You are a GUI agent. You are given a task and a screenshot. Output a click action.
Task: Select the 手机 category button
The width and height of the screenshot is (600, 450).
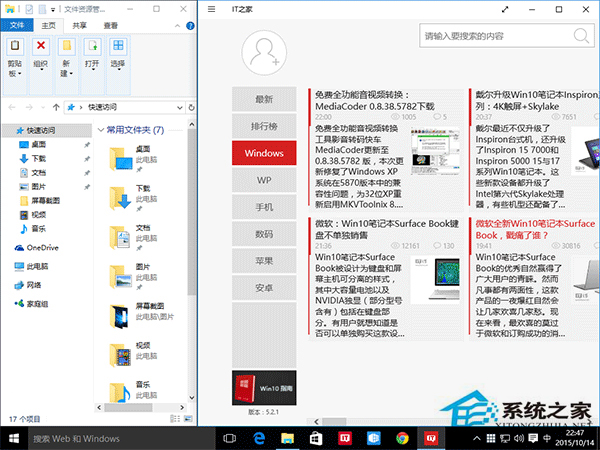(264, 207)
